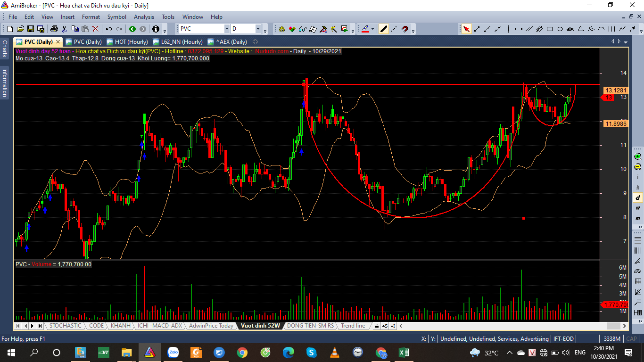Expand the D interval dropdown
644x362 pixels.
[x=258, y=29]
